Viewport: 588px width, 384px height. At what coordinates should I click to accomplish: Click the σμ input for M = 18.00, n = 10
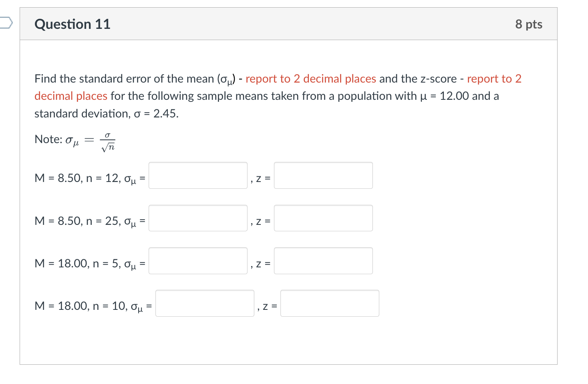pyautogui.click(x=204, y=303)
